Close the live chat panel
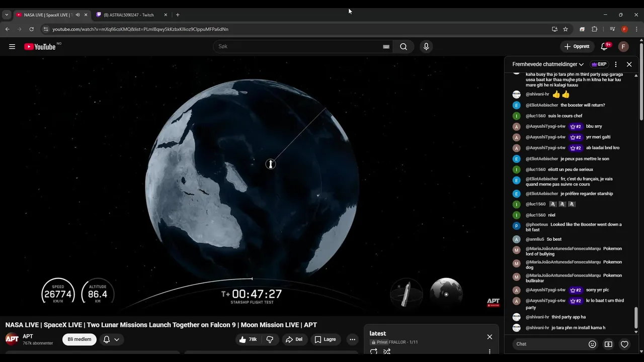This screenshot has width=644, height=362. pos(629,64)
